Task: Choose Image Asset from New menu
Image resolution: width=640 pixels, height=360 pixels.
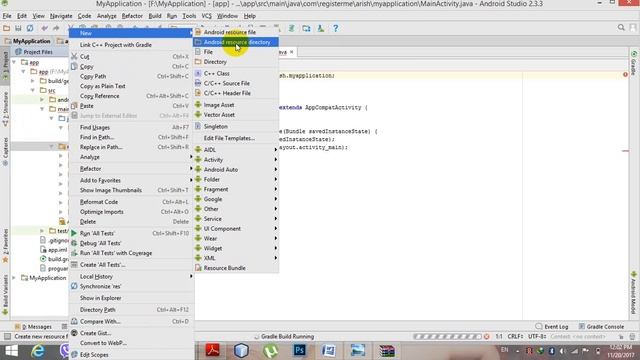Action: click(236, 105)
